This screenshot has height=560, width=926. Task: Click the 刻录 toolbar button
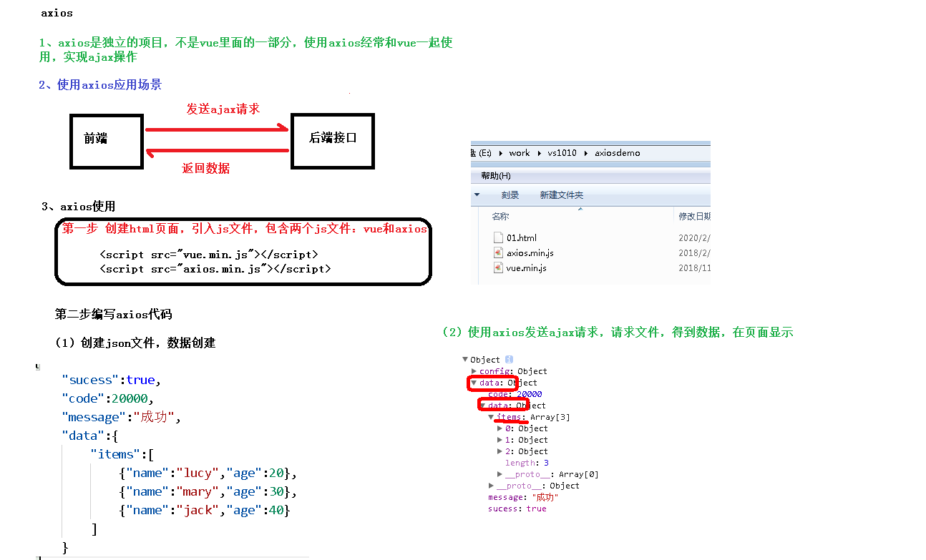click(x=510, y=195)
